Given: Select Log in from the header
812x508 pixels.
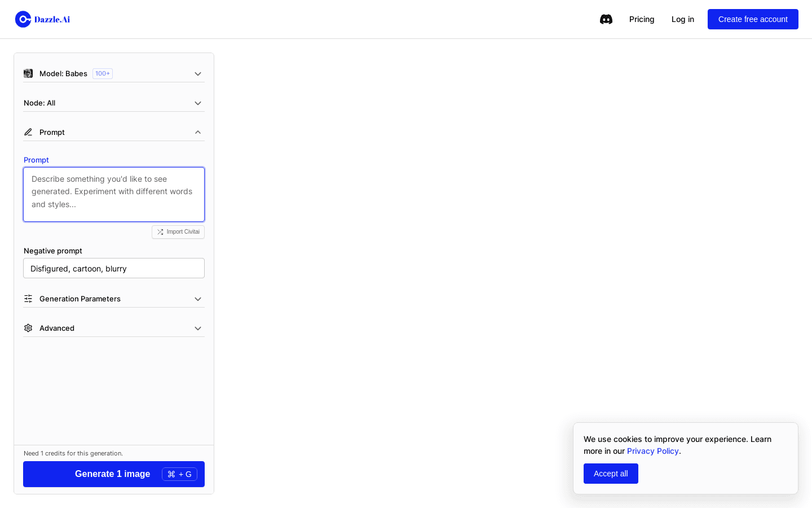Looking at the screenshot, I should pos(683,19).
